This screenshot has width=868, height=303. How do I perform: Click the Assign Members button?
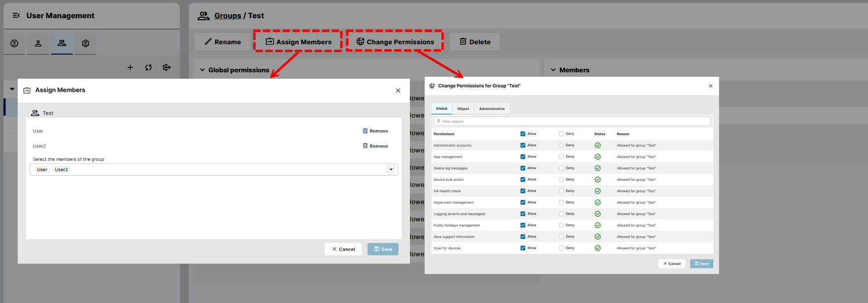[298, 42]
